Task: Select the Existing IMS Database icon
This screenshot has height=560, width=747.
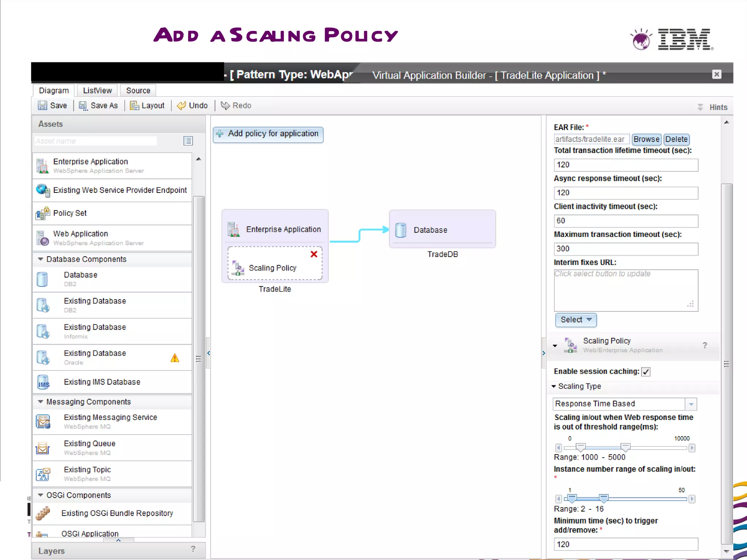Action: pyautogui.click(x=43, y=382)
